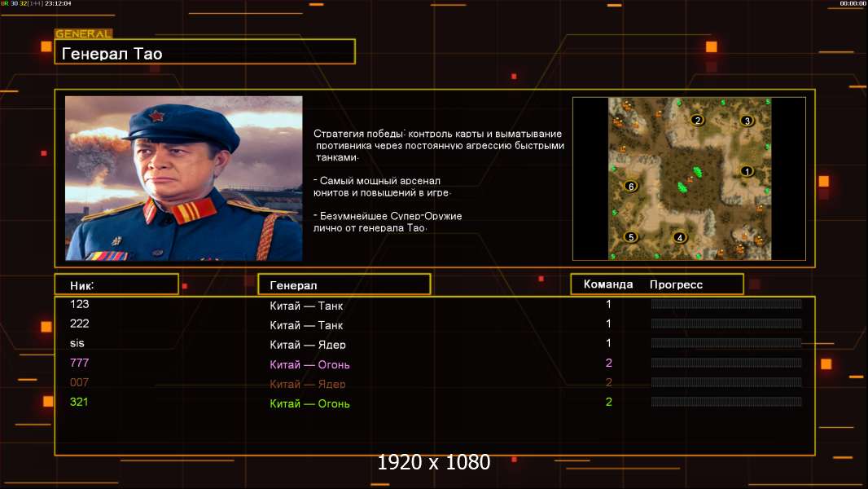
Task: Click start position marker 6 on minimap
Action: [630, 186]
